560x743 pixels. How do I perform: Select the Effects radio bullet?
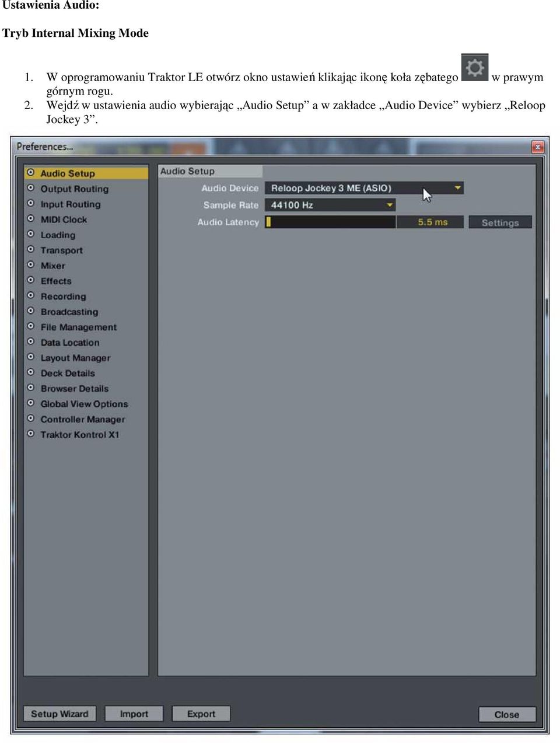click(31, 280)
